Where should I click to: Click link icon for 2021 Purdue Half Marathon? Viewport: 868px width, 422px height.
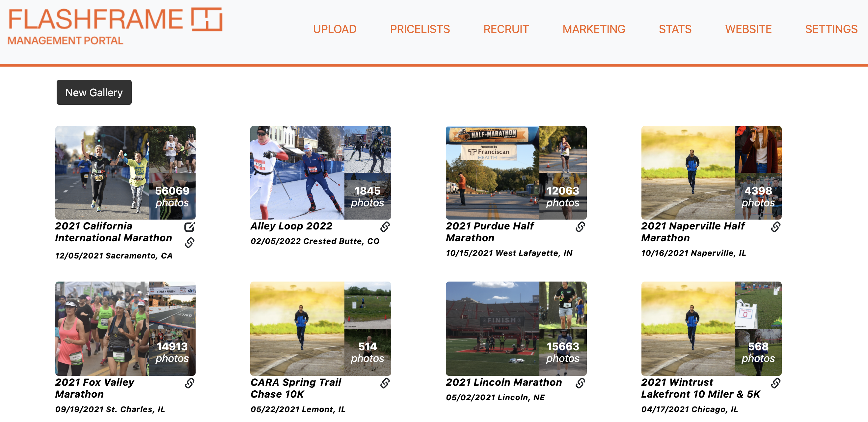pyautogui.click(x=580, y=227)
